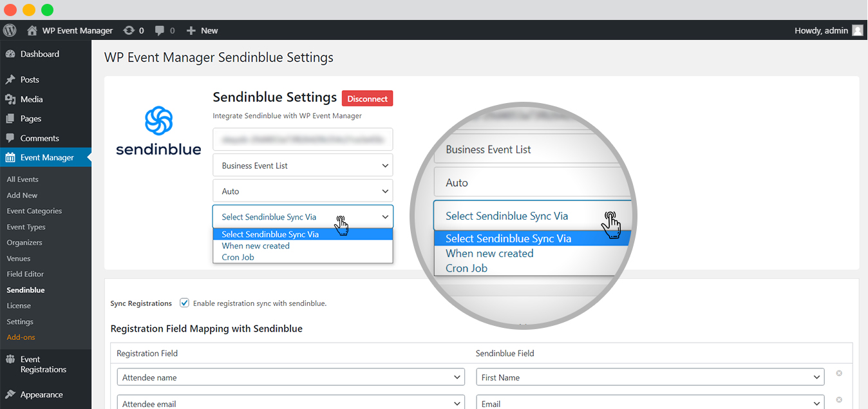
Task: Open the Attendee name field dropdown
Action: coord(290,377)
